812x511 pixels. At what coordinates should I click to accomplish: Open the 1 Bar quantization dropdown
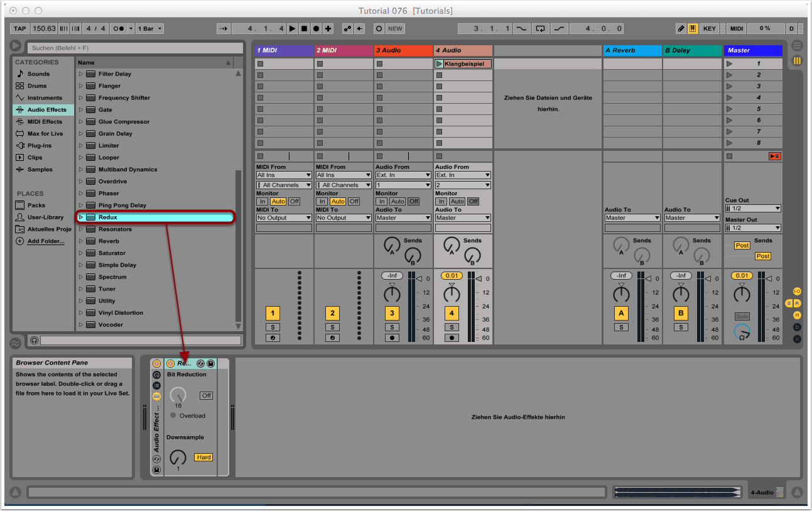tap(151, 29)
